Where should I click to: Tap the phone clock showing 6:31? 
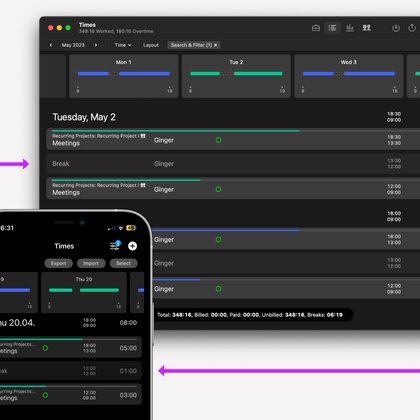click(7, 228)
